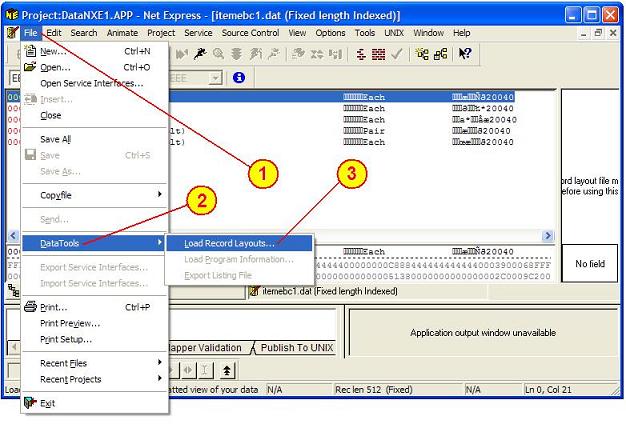Open the Tools menu
The image size is (626, 424).
[365, 33]
